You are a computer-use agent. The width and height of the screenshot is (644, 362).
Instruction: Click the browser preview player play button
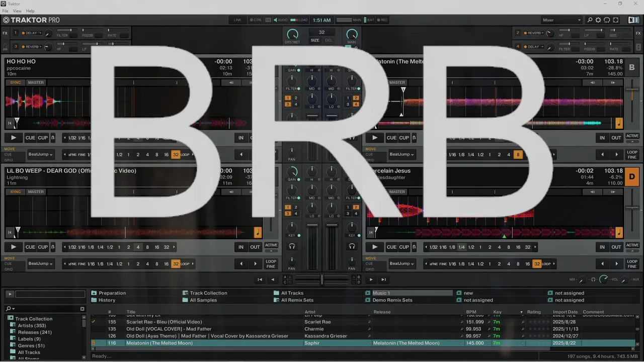point(9,294)
